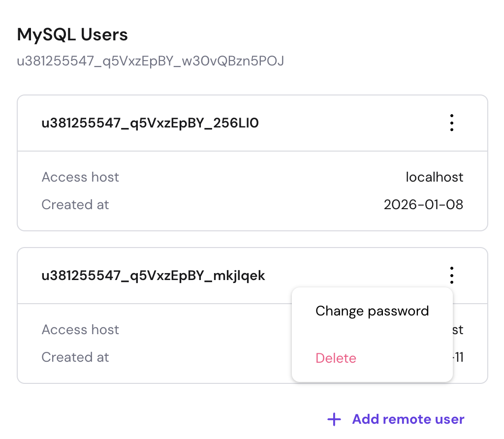Click the username ending in 256LIO
Screen dimensions: 504x439
tap(150, 123)
